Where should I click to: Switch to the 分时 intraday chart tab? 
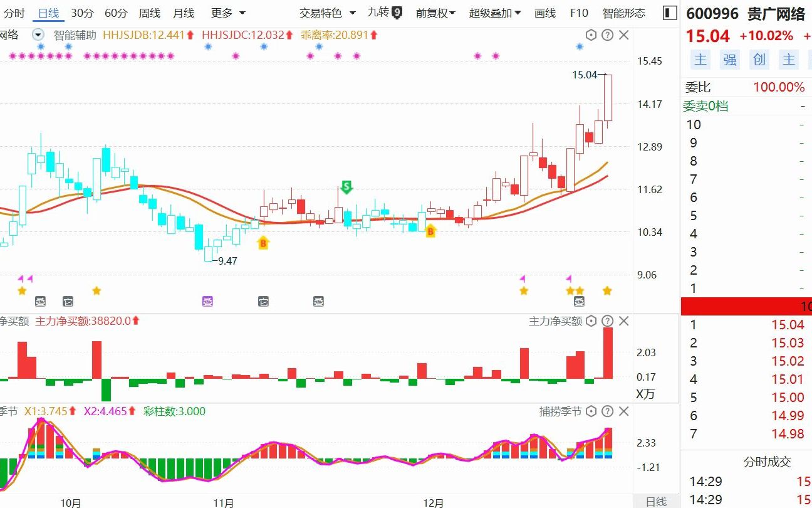14,13
